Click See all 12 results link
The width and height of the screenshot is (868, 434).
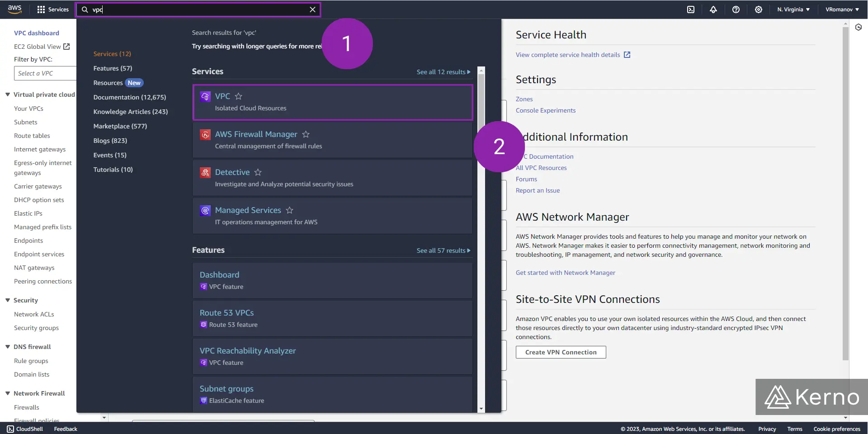click(x=443, y=72)
